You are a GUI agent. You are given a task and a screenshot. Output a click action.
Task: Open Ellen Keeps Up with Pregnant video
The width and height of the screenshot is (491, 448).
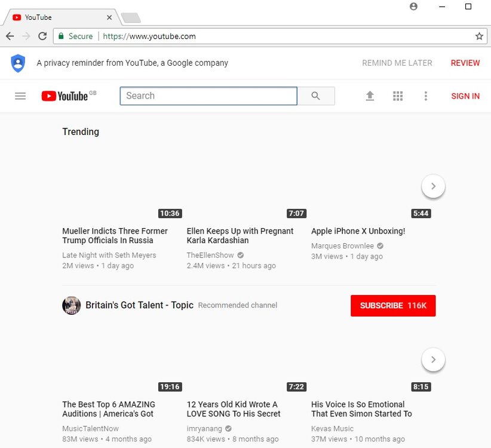240,235
